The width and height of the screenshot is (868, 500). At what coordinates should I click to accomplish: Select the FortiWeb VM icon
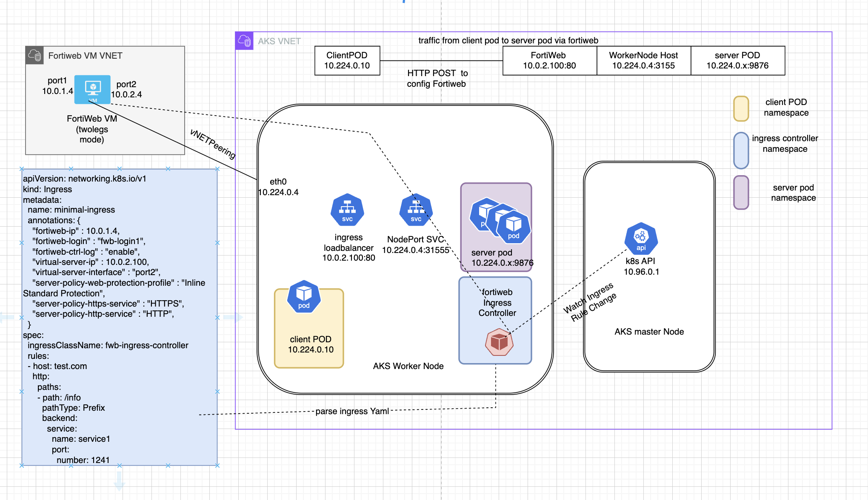click(x=92, y=89)
